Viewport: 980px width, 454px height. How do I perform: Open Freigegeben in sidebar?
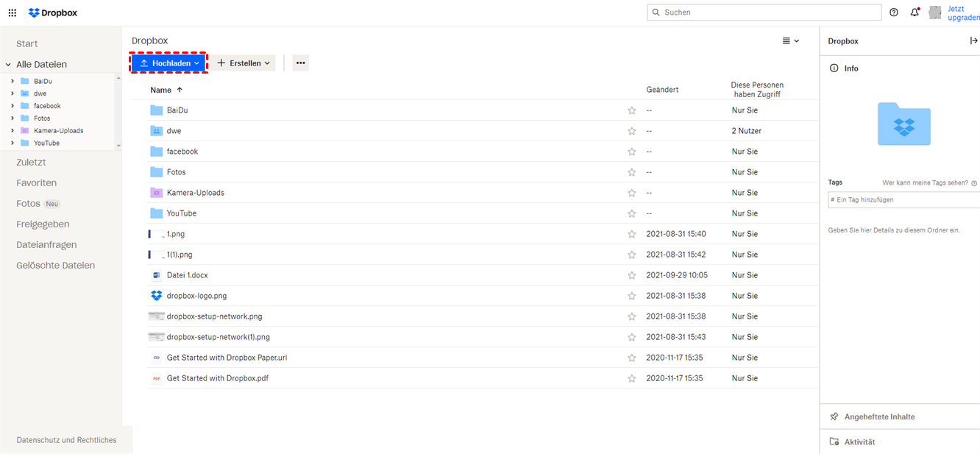tap(43, 224)
